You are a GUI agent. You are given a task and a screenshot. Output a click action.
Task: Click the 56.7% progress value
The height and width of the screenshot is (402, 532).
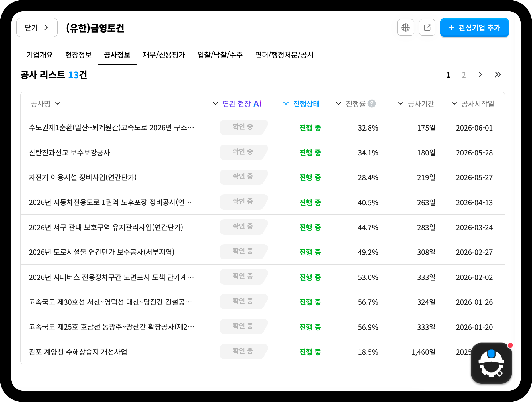(x=368, y=302)
